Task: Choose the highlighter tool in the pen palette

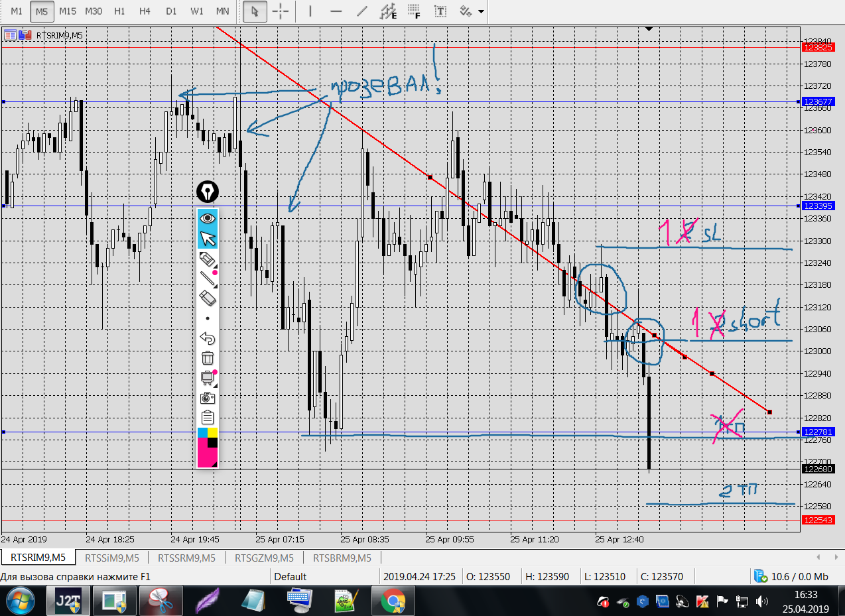Action: coord(208,259)
